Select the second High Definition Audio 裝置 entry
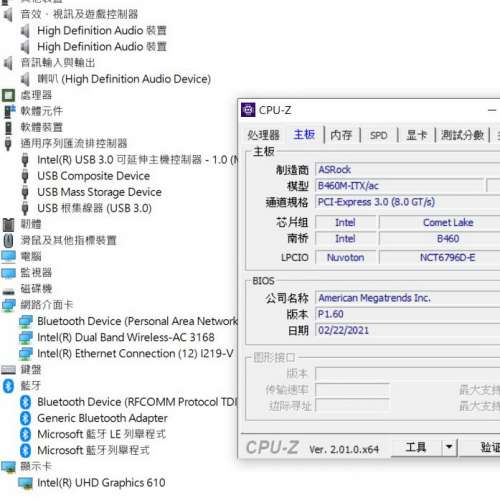Viewport: 500px width, 500px height. click(x=102, y=47)
